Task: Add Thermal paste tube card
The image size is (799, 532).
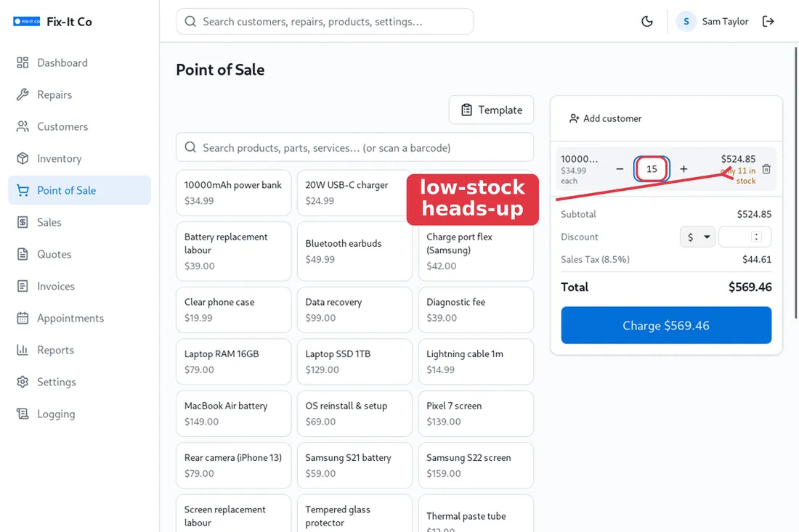Action: pos(476,514)
